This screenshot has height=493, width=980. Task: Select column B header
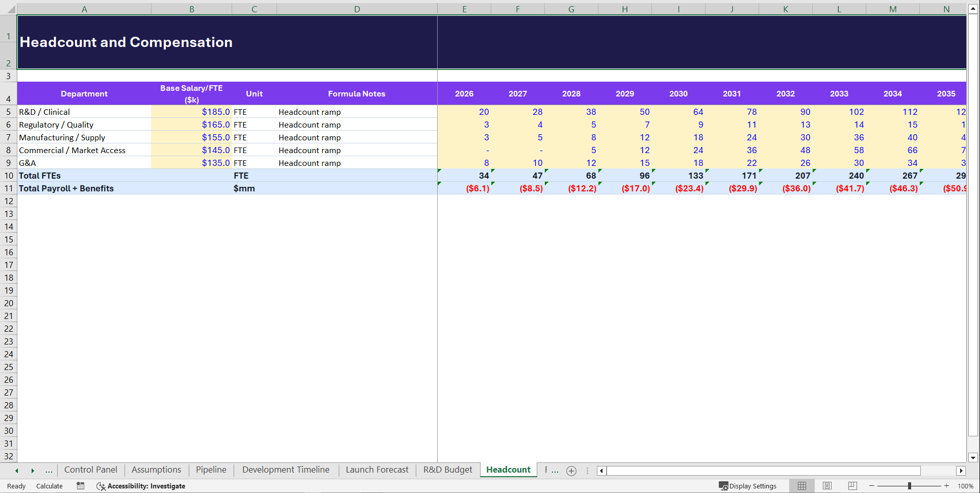coord(191,9)
